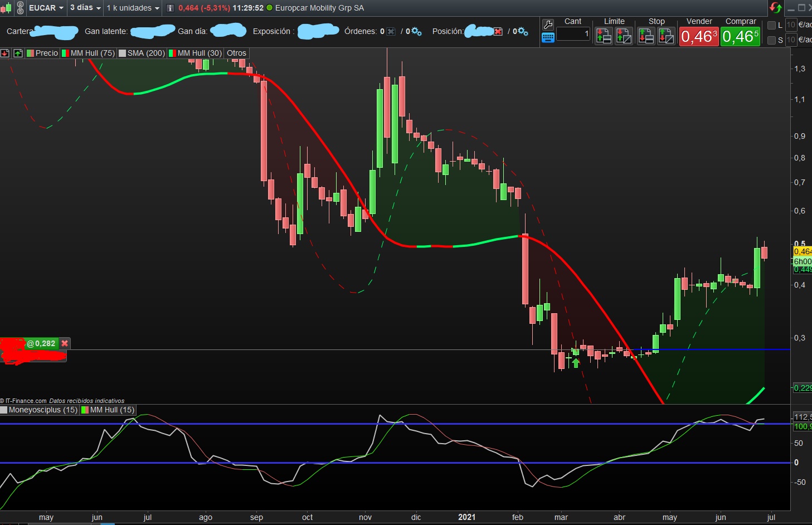This screenshot has height=525, width=812.
Task: Click the blue keyboard shortcuts icon
Action: (x=548, y=37)
